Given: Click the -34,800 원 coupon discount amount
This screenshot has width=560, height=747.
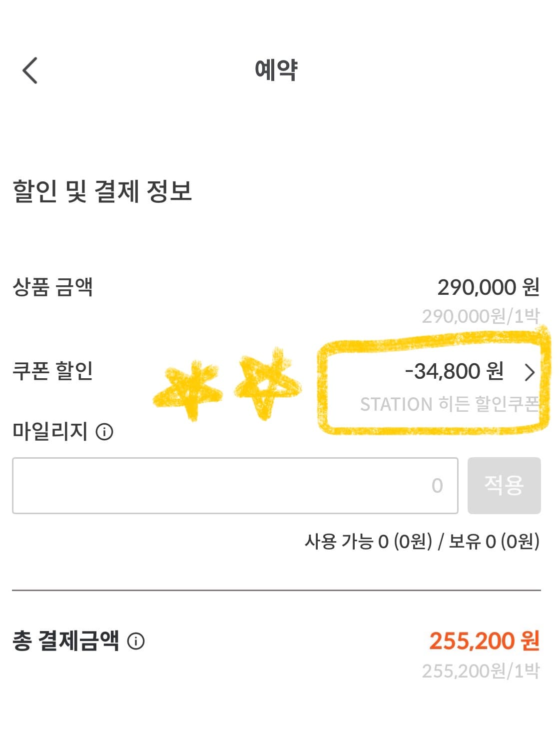Looking at the screenshot, I should (x=454, y=371).
